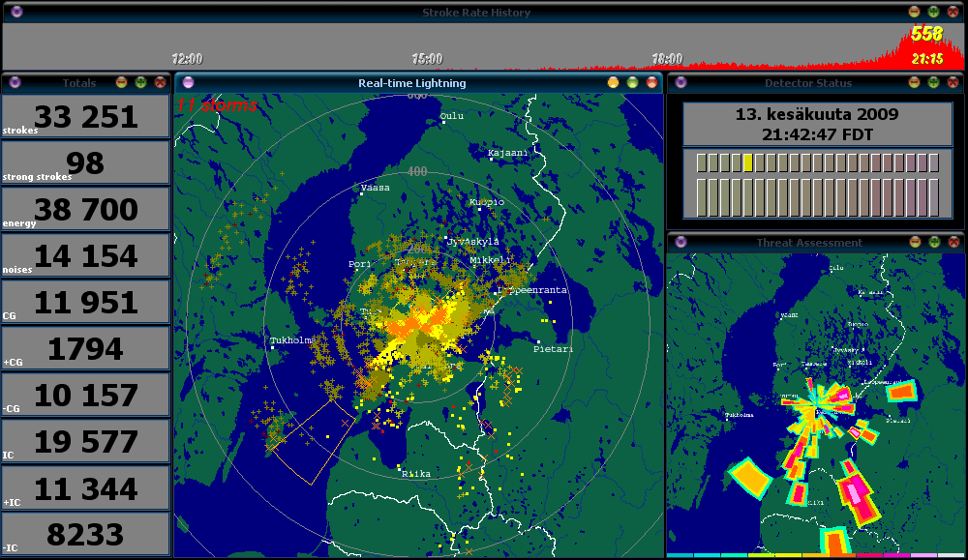
Task: Select the -IC value 8233
Action: point(85,535)
